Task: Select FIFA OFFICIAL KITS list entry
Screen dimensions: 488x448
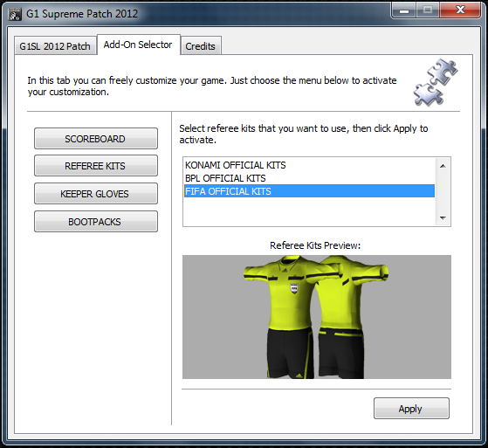Action: coord(309,191)
